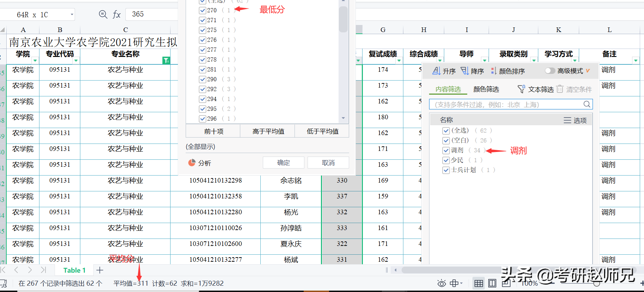
Task: Open filter dropdown for 学习方式 column
Action: tap(575, 61)
